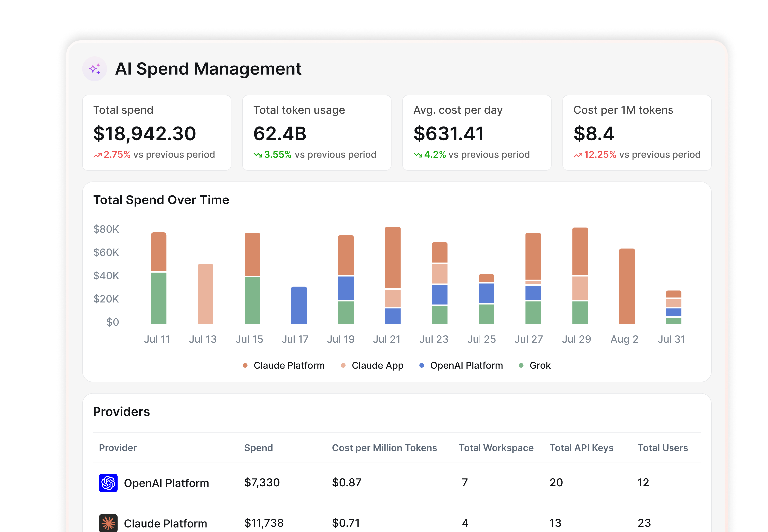
Task: Sort by the Spend column header
Action: 258,448
